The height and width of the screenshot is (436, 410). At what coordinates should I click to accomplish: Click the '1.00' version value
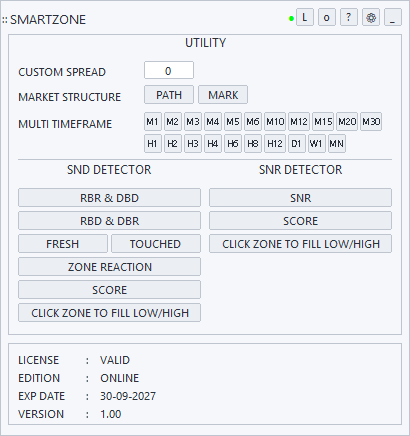point(110,414)
